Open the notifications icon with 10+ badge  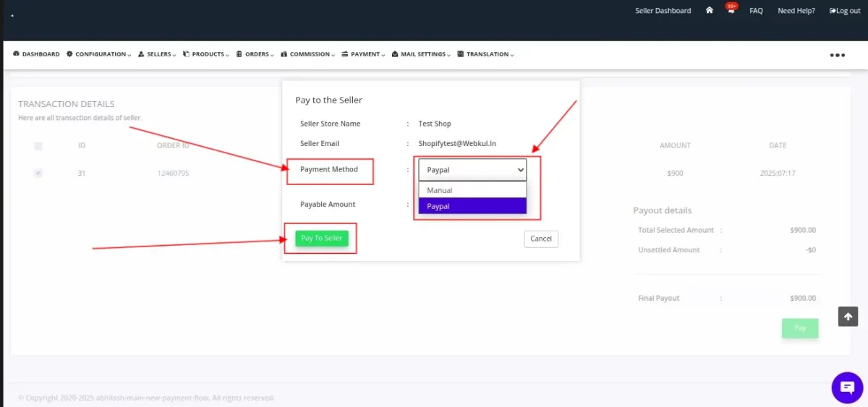tap(731, 9)
